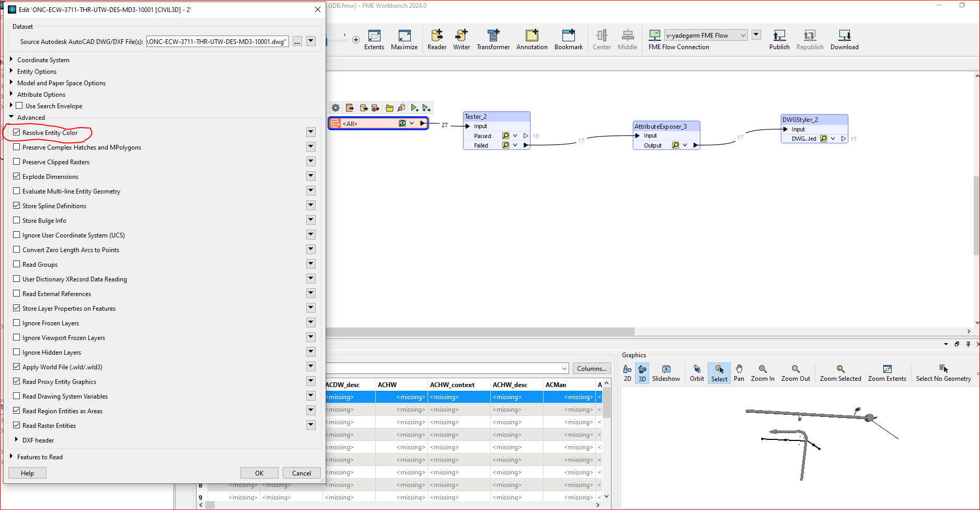The image size is (980, 510).
Task: Expand the Features to Read section
Action: point(11,457)
